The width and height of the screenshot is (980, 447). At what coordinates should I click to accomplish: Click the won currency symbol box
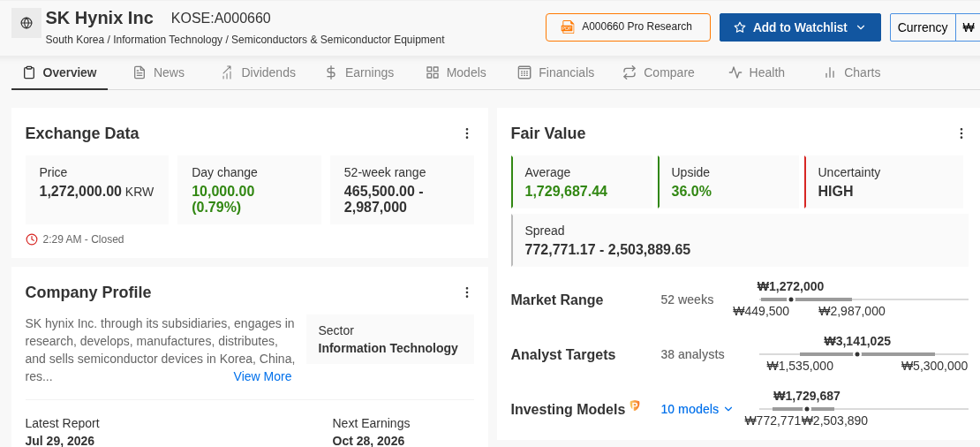point(969,27)
